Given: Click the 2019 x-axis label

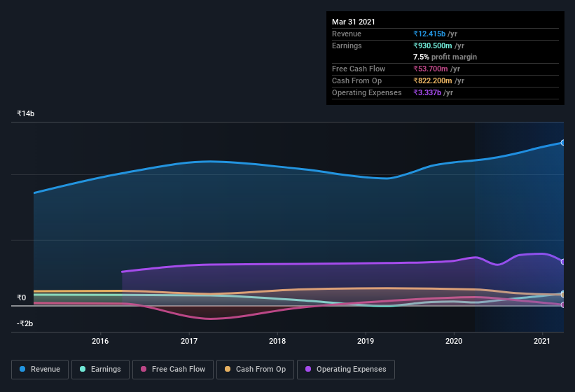Looking at the screenshot, I should click(x=366, y=341).
